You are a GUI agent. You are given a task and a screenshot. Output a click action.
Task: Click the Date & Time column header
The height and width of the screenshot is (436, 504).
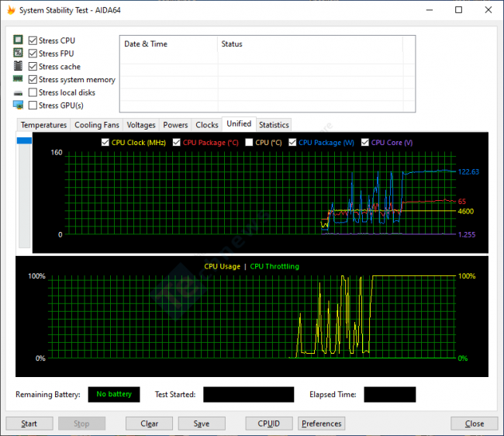[169, 44]
